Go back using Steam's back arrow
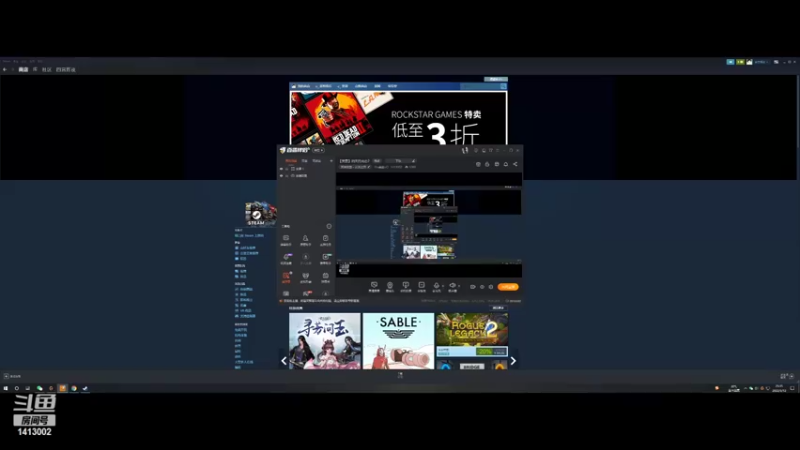The image size is (800, 450). pyautogui.click(x=5, y=69)
